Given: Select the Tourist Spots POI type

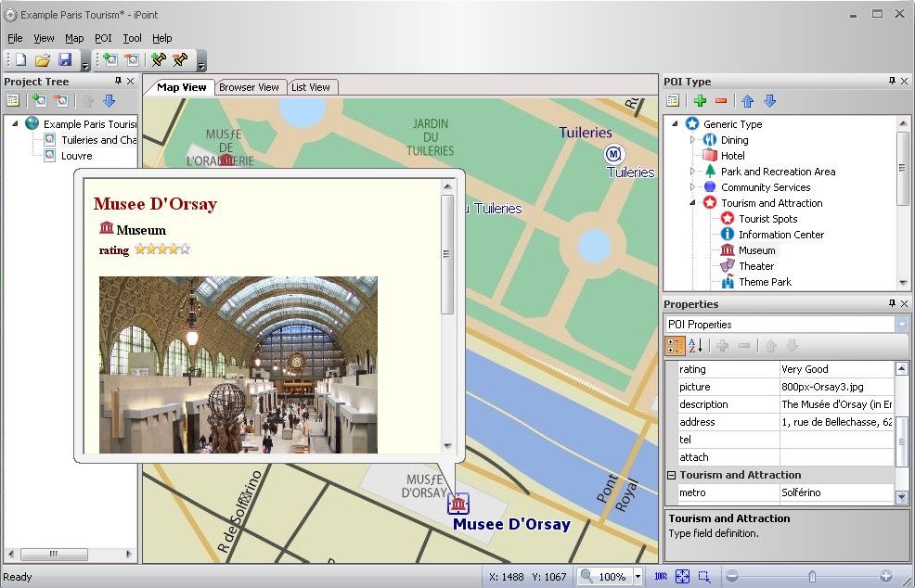Looking at the screenshot, I should click(768, 219).
